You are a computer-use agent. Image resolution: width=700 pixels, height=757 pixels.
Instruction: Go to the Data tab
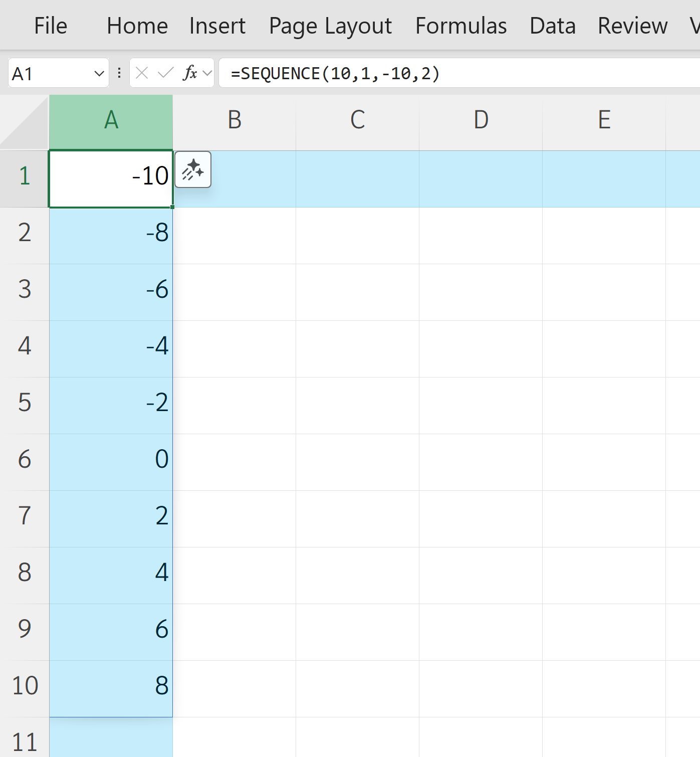(552, 25)
